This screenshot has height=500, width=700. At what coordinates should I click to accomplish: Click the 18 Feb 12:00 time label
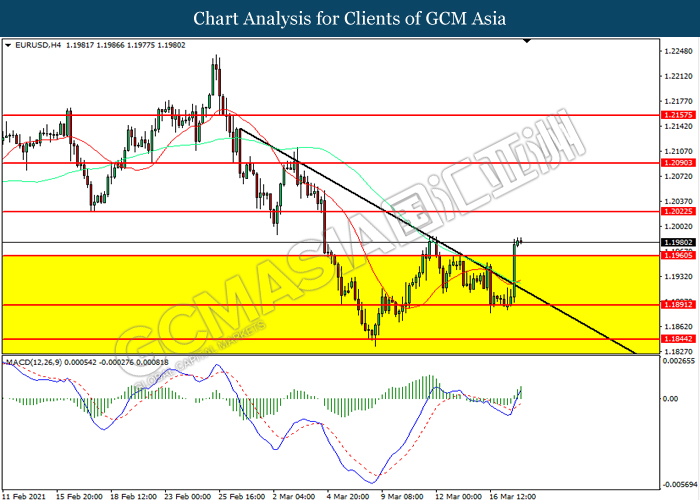[x=133, y=496]
